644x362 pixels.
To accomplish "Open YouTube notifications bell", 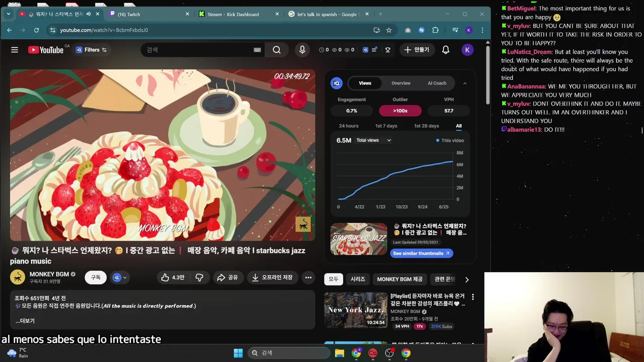I will coord(446,50).
